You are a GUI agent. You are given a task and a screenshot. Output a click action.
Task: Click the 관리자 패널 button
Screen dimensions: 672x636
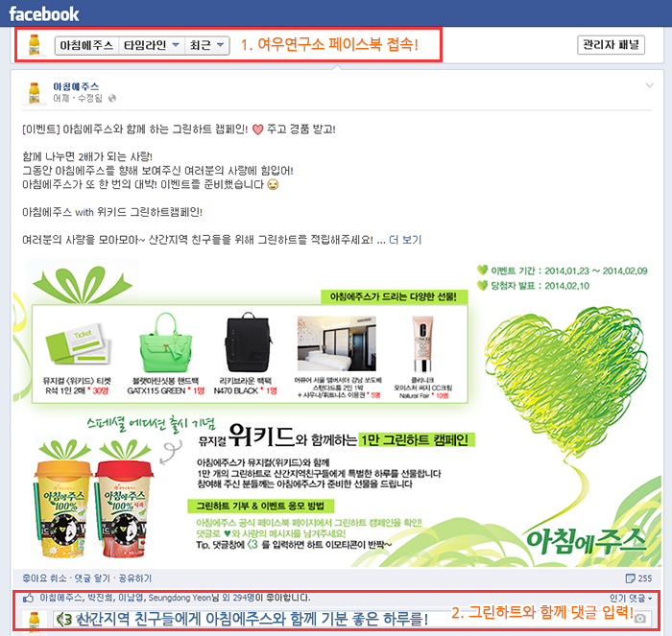611,45
